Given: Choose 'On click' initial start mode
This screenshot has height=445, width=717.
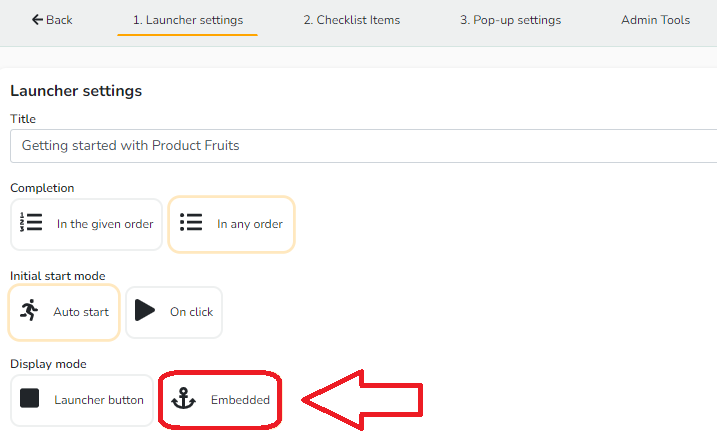Looking at the screenshot, I should point(174,312).
